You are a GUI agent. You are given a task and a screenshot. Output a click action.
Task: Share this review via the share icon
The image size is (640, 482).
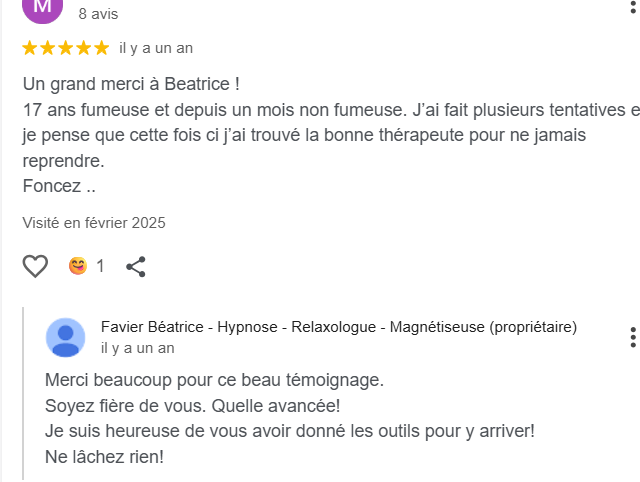tap(136, 266)
